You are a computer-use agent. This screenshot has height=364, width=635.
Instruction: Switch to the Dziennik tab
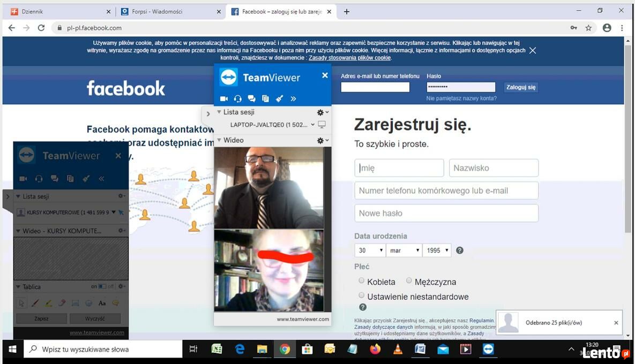click(60, 12)
